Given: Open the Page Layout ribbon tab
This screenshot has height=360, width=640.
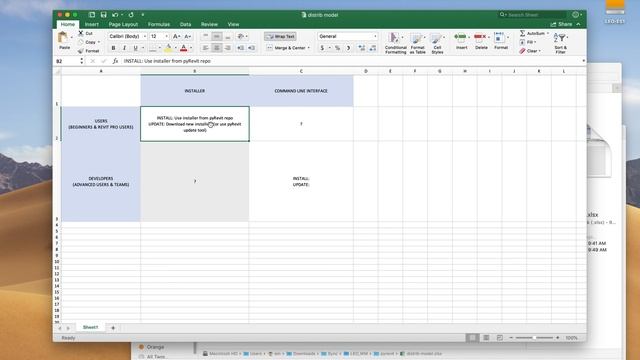Looking at the screenshot, I should pos(123,24).
